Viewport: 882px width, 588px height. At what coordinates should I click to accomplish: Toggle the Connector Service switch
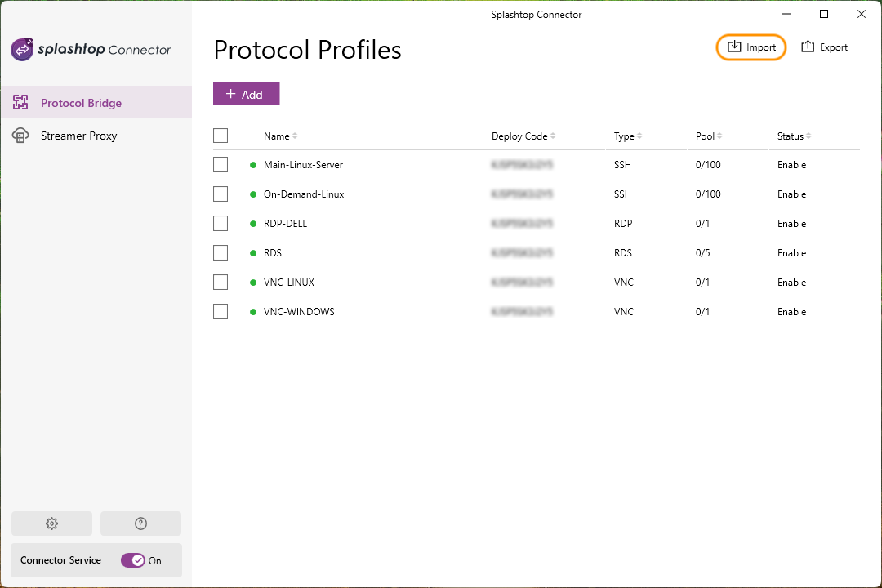click(133, 560)
